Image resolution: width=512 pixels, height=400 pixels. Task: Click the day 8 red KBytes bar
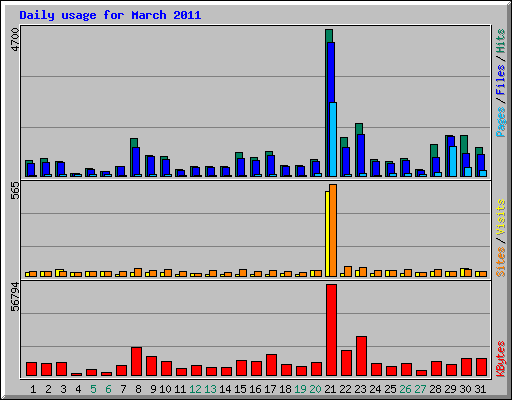(136, 361)
